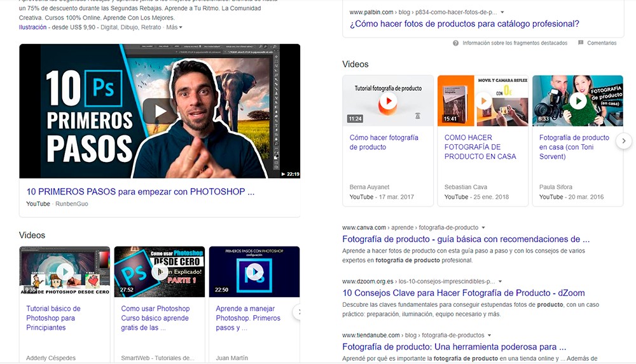Open 'Como usar Photoshop Curso básico' title
The height and width of the screenshot is (364, 636).
(x=155, y=318)
